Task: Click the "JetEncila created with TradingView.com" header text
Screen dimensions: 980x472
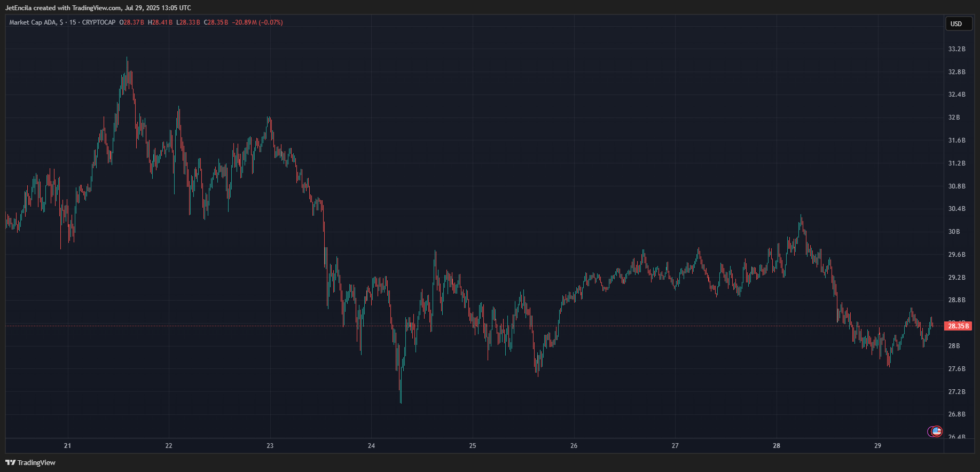Action: pyautogui.click(x=64, y=8)
